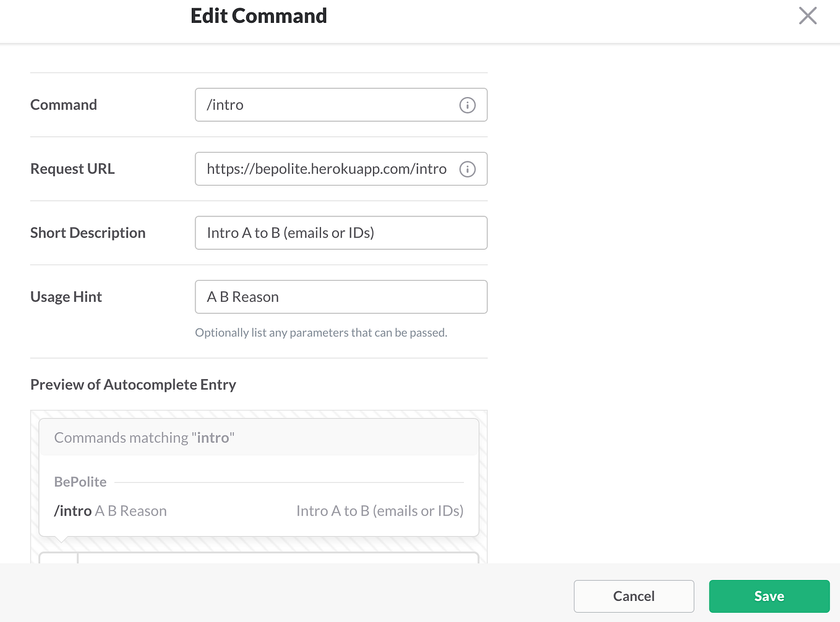Click the parameters hint text below Usage Hint
Viewport: 840px width, 622px height.
pyautogui.click(x=321, y=332)
